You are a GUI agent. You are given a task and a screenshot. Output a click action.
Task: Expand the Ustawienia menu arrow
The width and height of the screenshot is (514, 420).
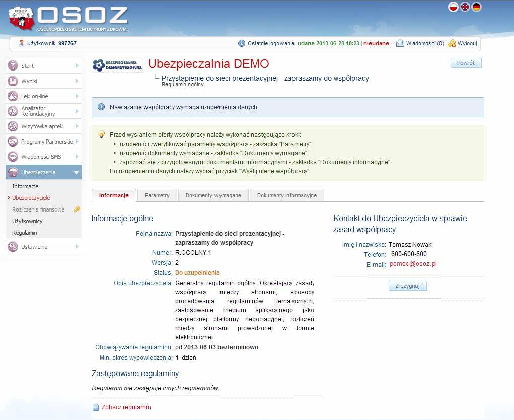77,247
